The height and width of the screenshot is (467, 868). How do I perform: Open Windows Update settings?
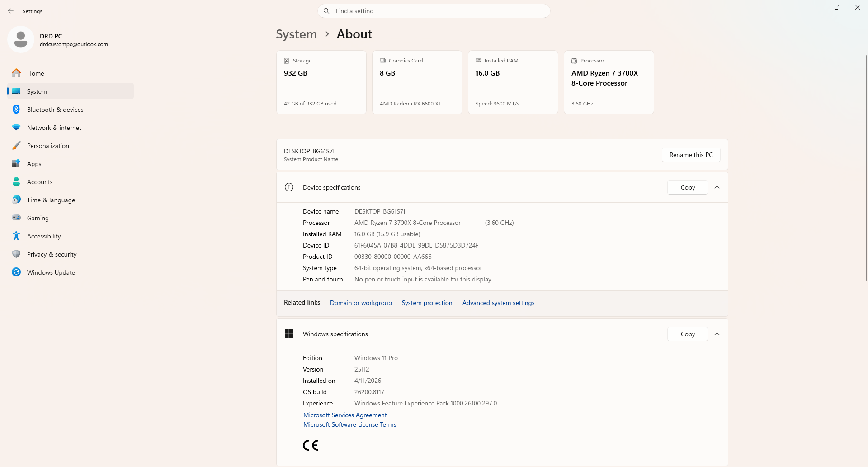pyautogui.click(x=71, y=272)
